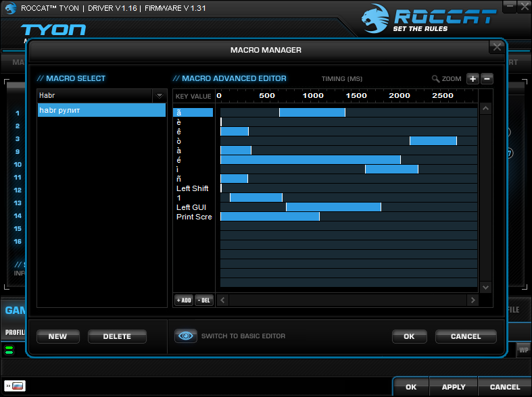Image resolution: width=532 pixels, height=397 pixels.
Task: Select the 'ì' key row label
Action: tap(178, 169)
